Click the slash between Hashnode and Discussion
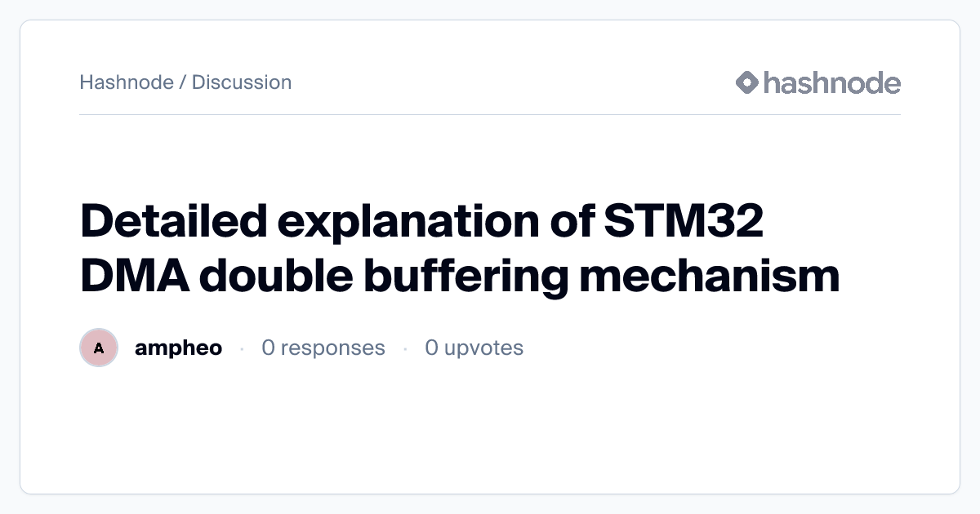 coord(183,82)
